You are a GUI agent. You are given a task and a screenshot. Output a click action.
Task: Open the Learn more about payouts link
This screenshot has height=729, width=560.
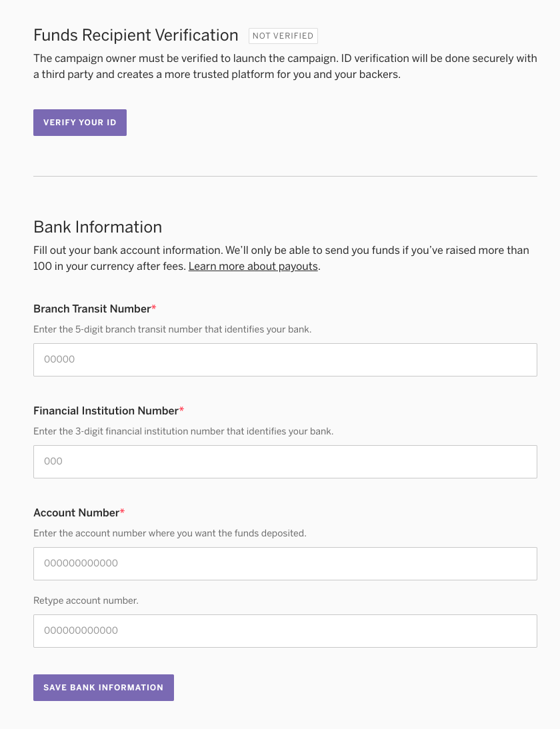pos(253,267)
